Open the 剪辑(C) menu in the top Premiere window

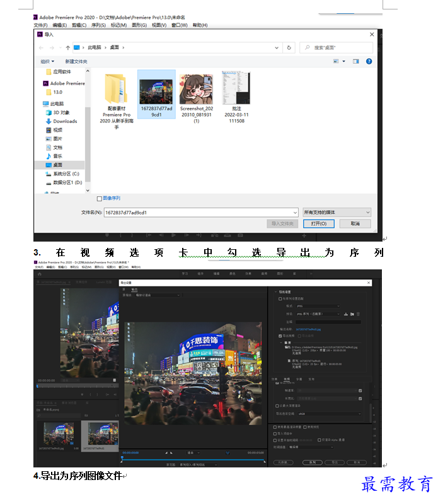pos(79,25)
